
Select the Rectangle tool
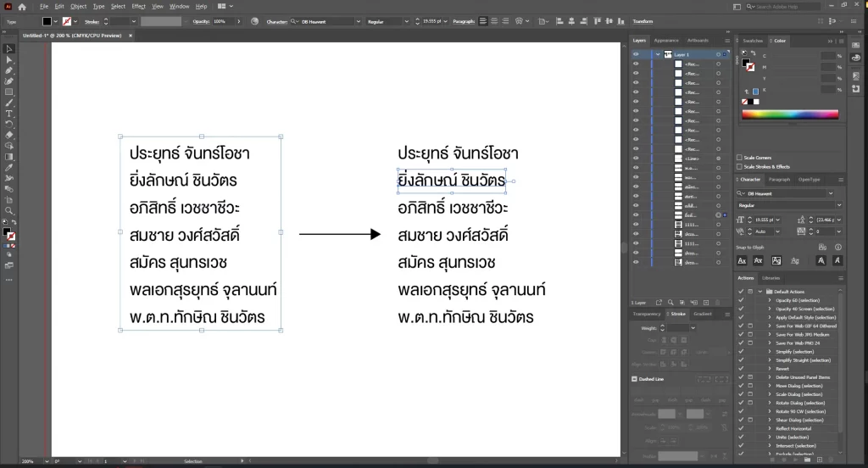(8, 92)
